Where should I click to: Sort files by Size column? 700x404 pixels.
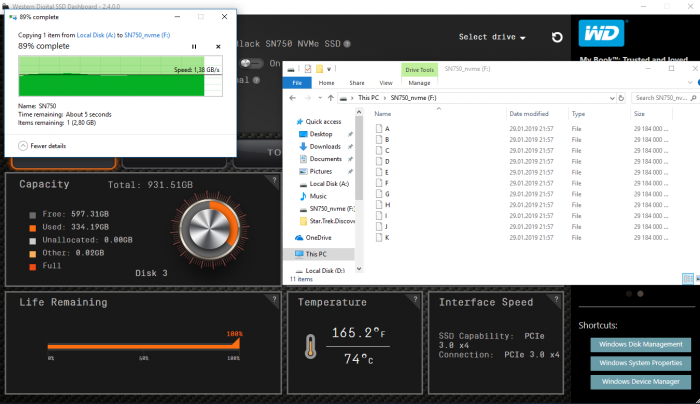tap(639, 114)
